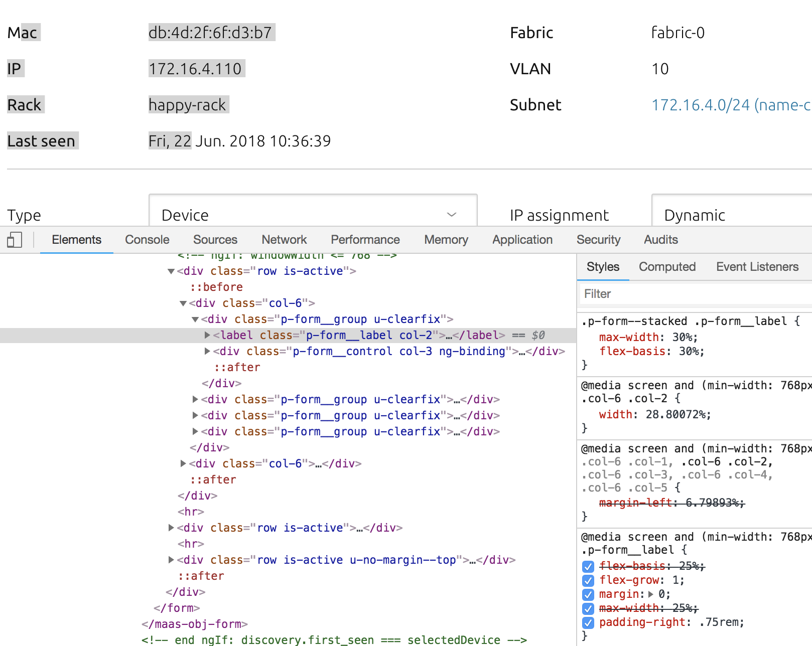Select the first hr element node
Image resolution: width=812 pixels, height=646 pixels.
tap(191, 512)
